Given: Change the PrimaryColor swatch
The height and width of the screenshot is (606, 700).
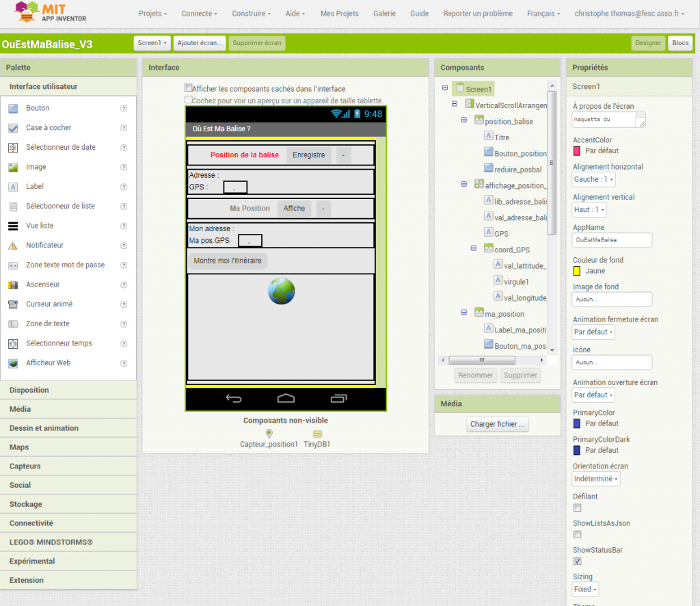Looking at the screenshot, I should point(577,424).
